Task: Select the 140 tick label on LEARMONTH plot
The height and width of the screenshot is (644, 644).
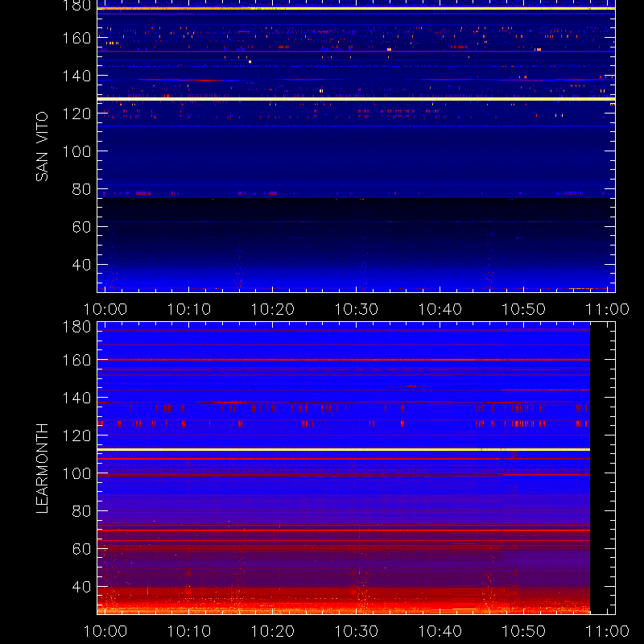Action: 76,398
